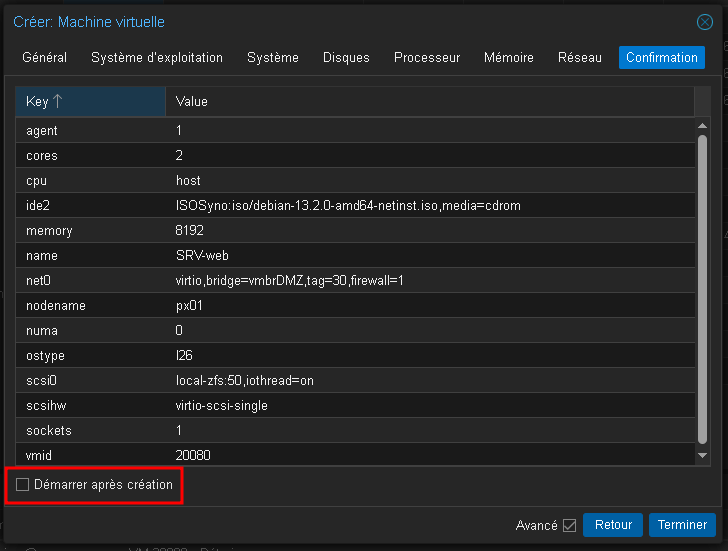Screen dimensions: 728x551
Task: Close the Créer: Machine virtuelle dialog
Action: click(704, 22)
